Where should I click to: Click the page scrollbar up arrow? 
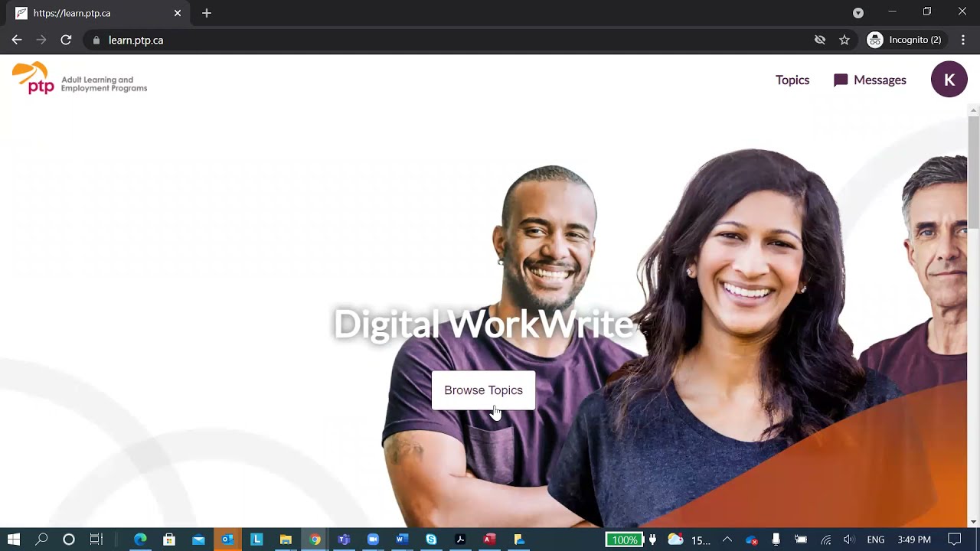[974, 111]
